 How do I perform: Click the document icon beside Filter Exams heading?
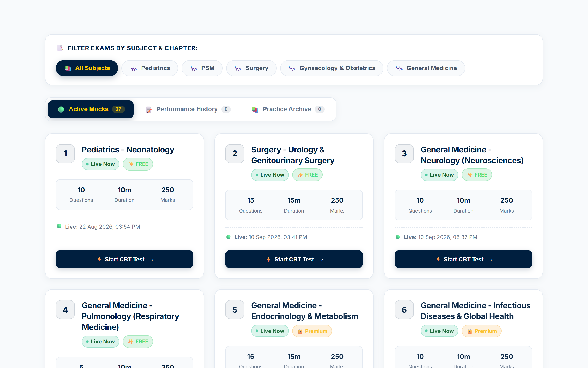pyautogui.click(x=60, y=48)
